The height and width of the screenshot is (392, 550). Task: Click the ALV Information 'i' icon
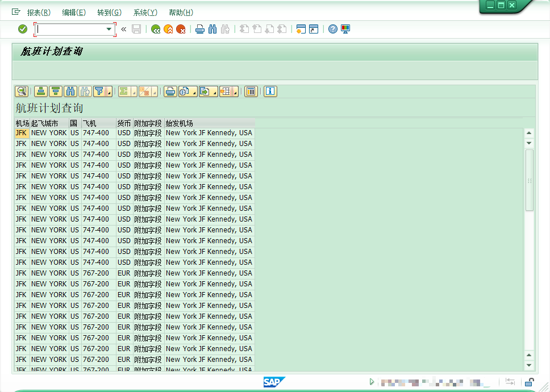point(270,91)
